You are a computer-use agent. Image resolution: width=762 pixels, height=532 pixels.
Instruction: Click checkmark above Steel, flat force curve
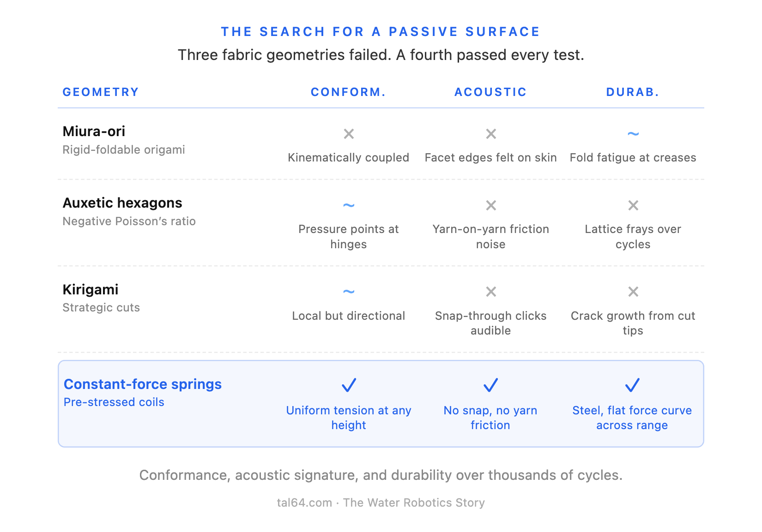[632, 385]
